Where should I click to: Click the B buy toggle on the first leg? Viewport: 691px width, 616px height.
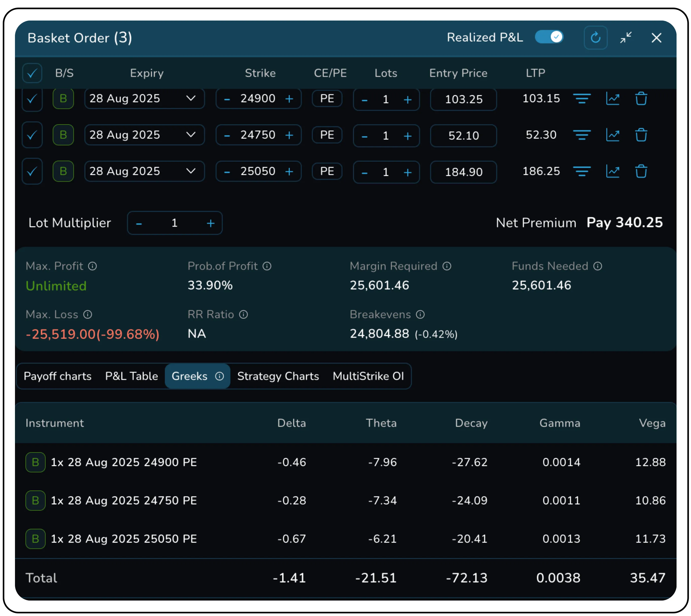(63, 99)
